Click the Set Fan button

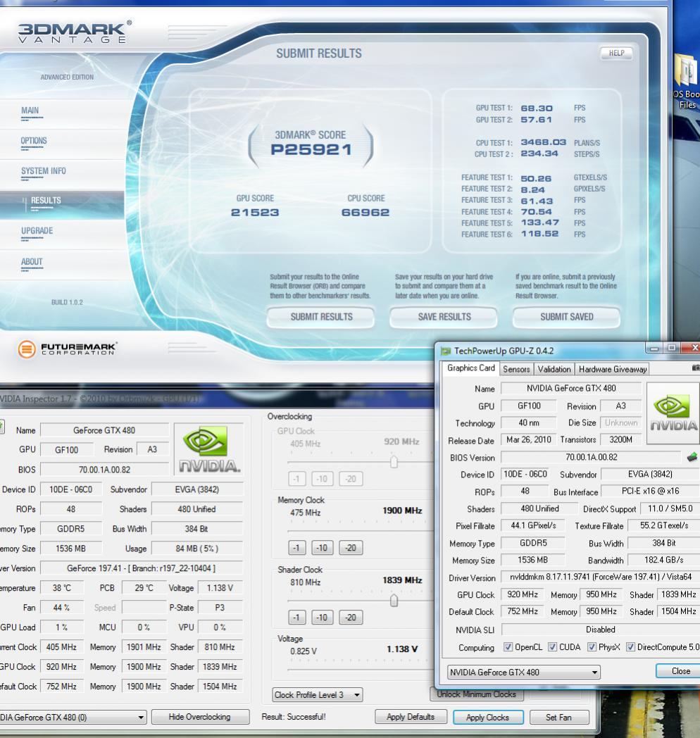pyautogui.click(x=558, y=718)
